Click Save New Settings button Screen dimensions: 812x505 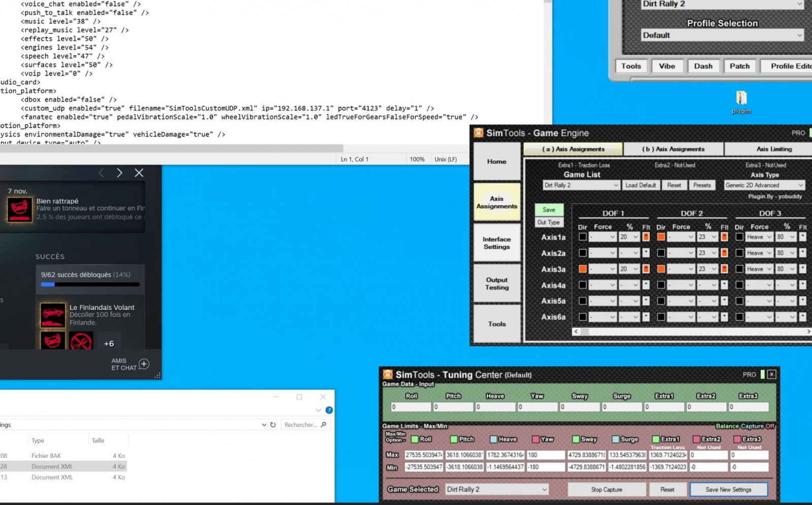728,490
